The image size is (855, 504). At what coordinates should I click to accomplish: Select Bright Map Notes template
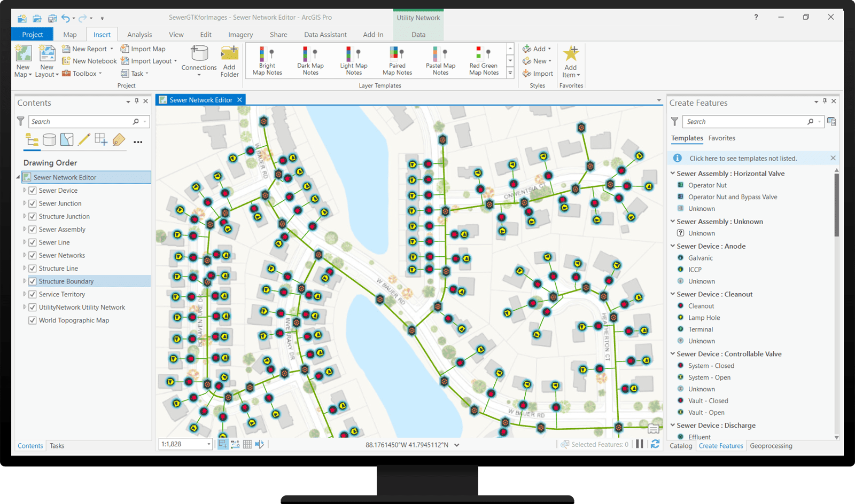[x=267, y=60]
